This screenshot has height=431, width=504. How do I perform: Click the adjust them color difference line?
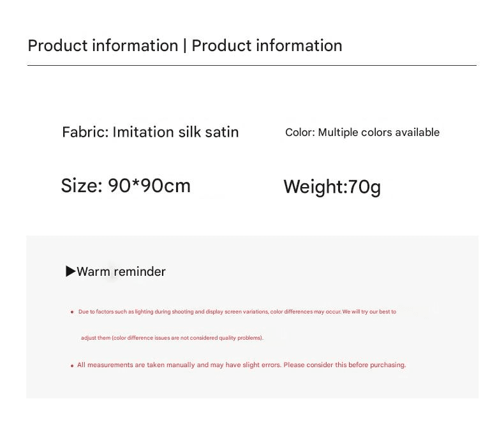(x=172, y=338)
